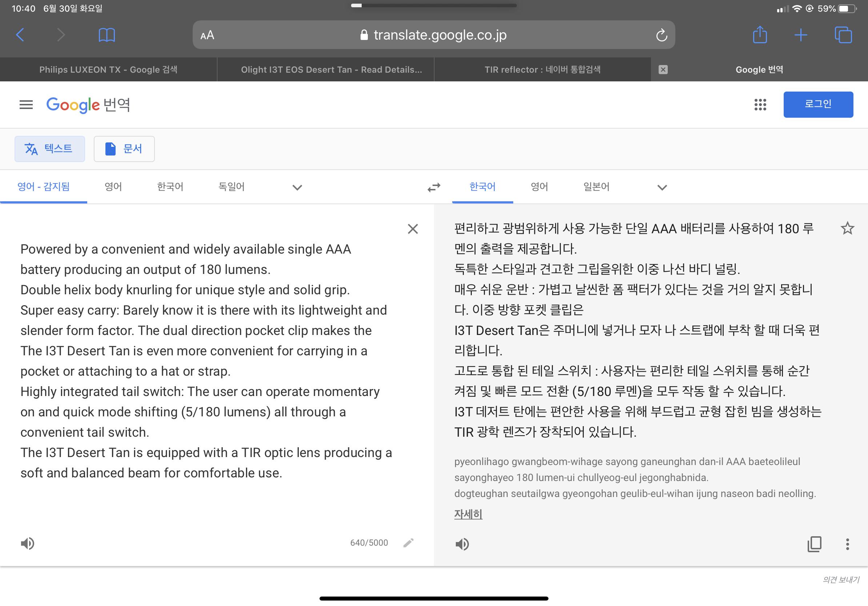Click the 로그인 sign-in button
The width and height of the screenshot is (868, 606).
(x=818, y=104)
